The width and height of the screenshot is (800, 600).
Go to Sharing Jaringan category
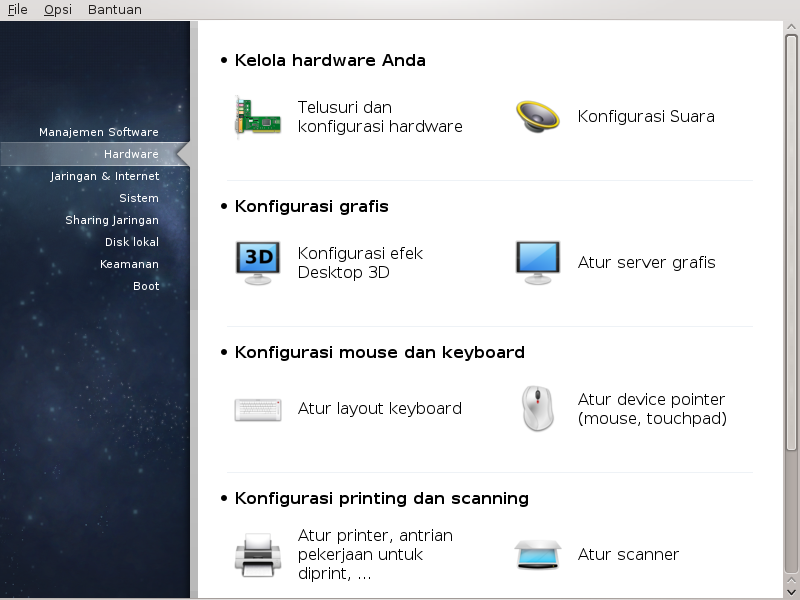pyautogui.click(x=112, y=220)
